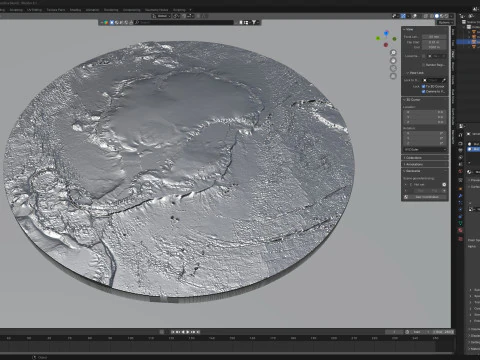
Task: Open the Tool tab in sidebar
Action: [453, 43]
